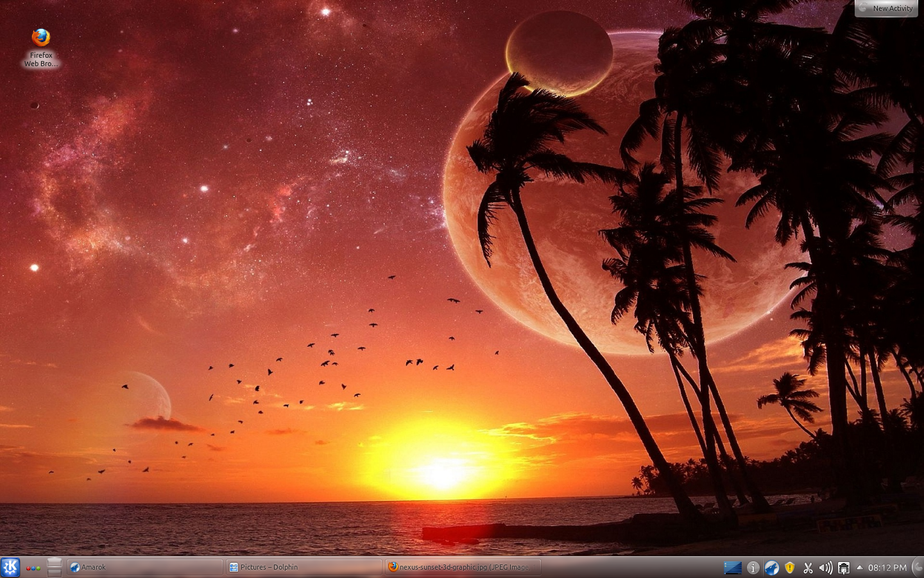Open the Firefox Web Browser desktop icon
Image resolution: width=924 pixels, height=578 pixels.
(x=41, y=47)
